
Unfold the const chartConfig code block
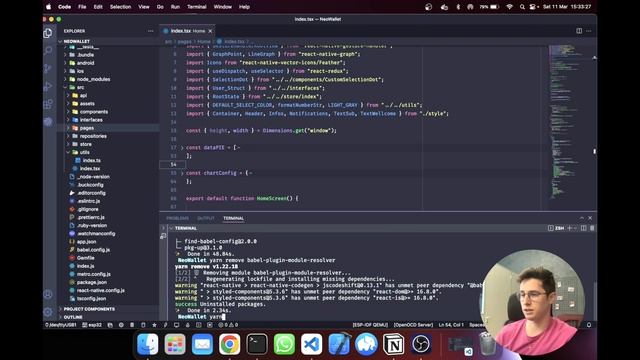point(182,173)
